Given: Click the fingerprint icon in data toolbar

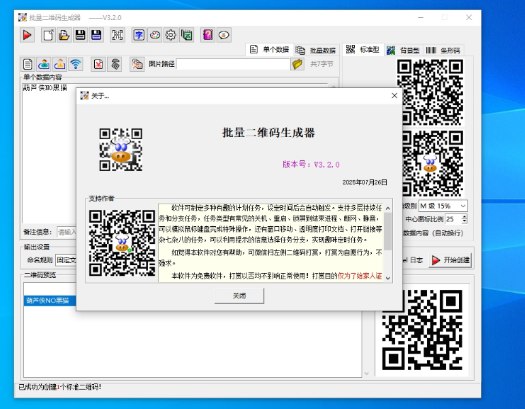Looking at the screenshot, I should coord(115,64).
